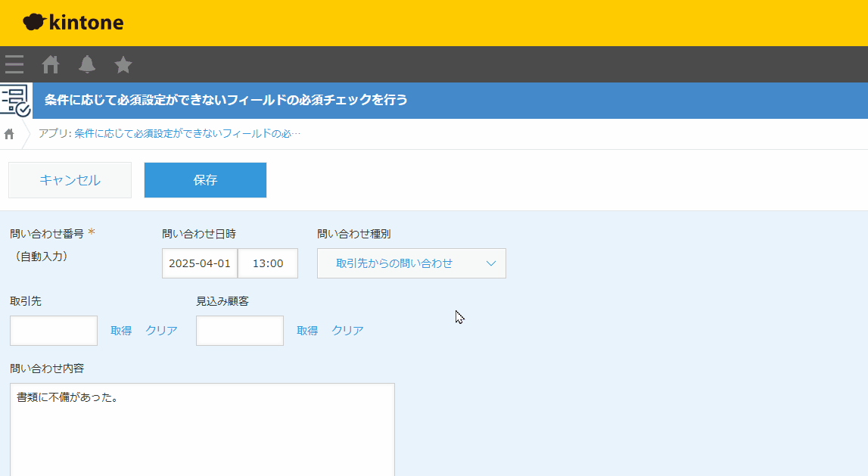Click the 保存 button

[205, 180]
